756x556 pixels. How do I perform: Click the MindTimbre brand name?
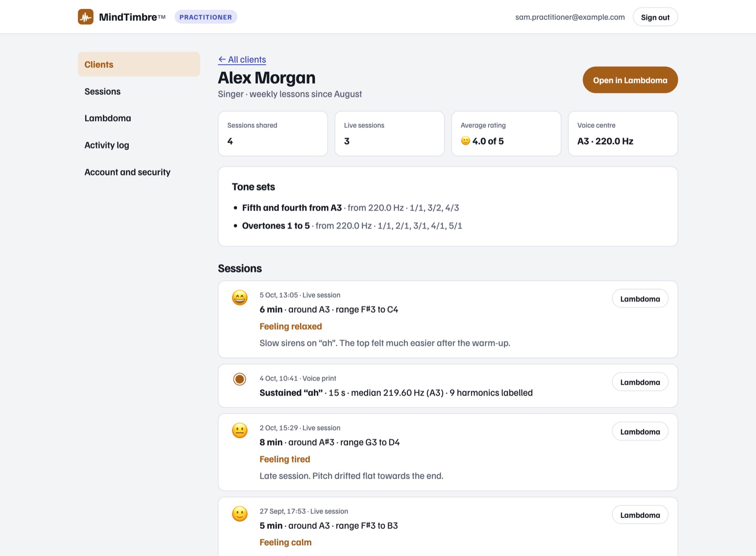[x=128, y=17]
